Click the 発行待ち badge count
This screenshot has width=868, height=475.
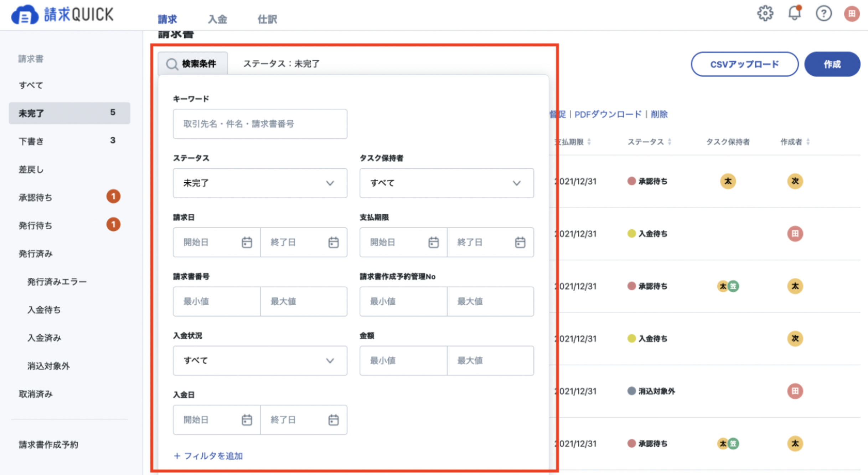point(113,224)
